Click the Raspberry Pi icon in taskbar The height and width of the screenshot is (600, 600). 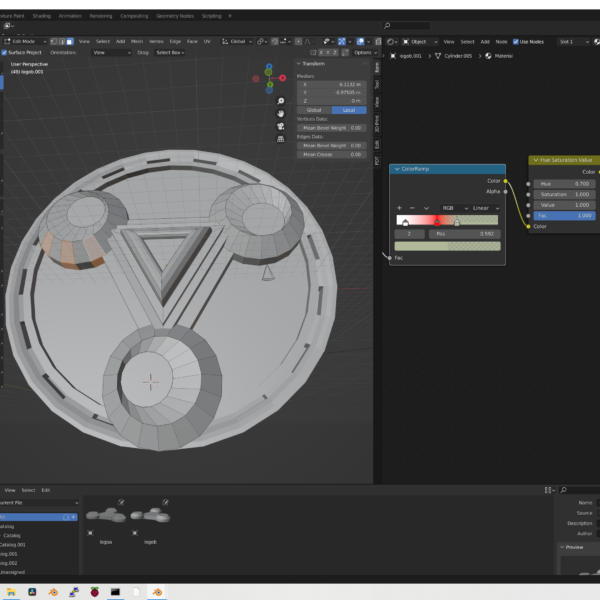tap(94, 592)
